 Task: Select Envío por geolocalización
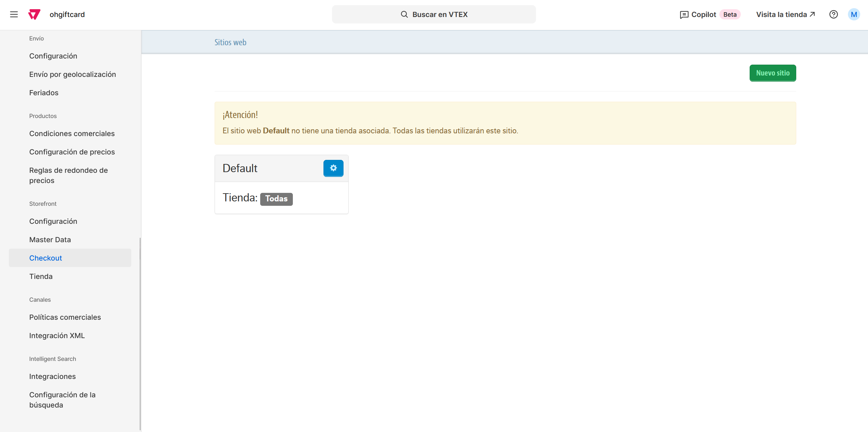tap(72, 74)
